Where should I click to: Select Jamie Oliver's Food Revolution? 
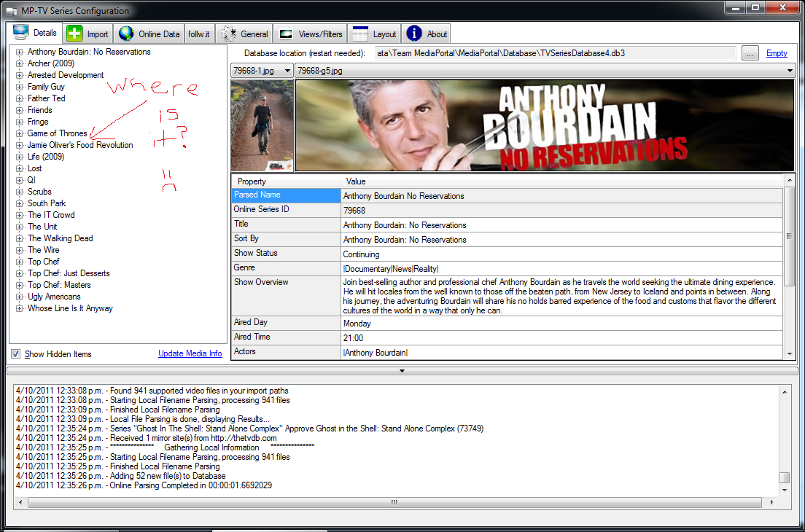(80, 145)
